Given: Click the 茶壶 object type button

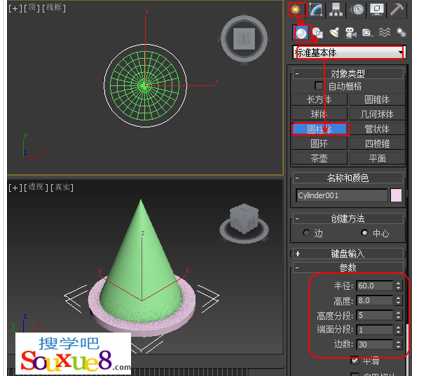Looking at the screenshot, I should (319, 158).
